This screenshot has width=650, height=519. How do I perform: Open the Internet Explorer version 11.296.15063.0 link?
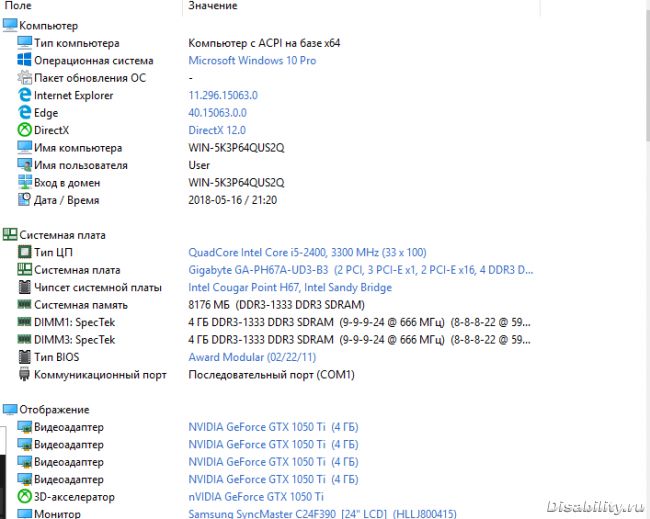coord(223,95)
